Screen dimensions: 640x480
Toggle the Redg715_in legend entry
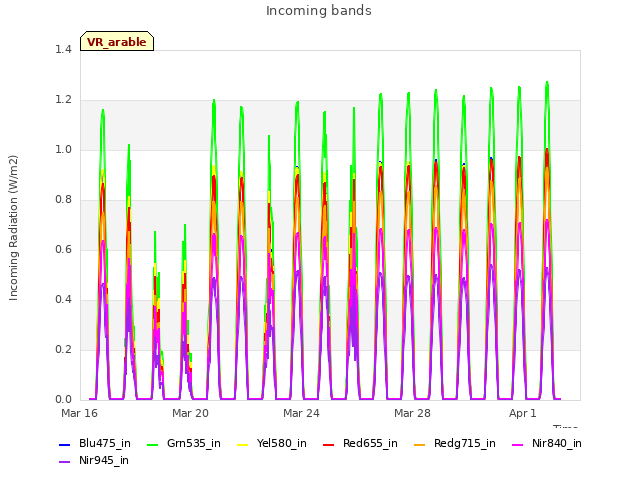455,444
